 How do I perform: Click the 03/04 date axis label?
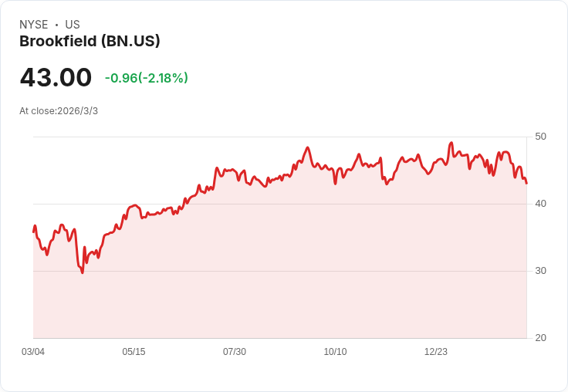click(x=33, y=352)
